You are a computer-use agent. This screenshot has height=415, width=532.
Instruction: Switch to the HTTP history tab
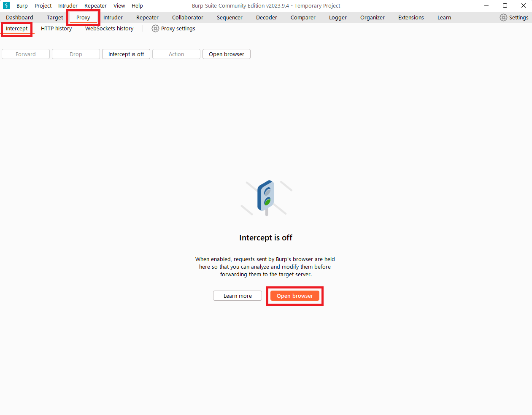pyautogui.click(x=56, y=28)
